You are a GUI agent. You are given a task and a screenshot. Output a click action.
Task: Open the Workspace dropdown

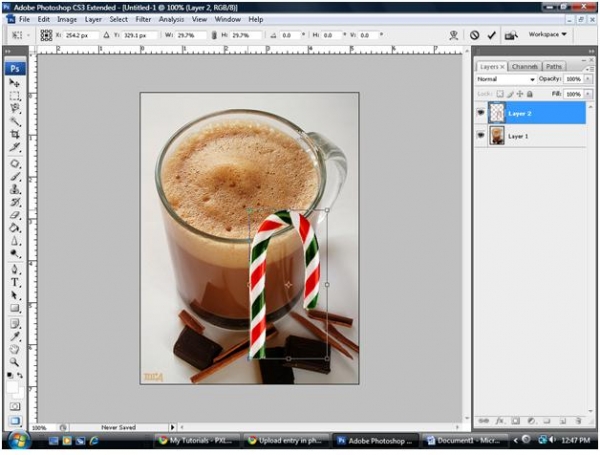(x=547, y=34)
